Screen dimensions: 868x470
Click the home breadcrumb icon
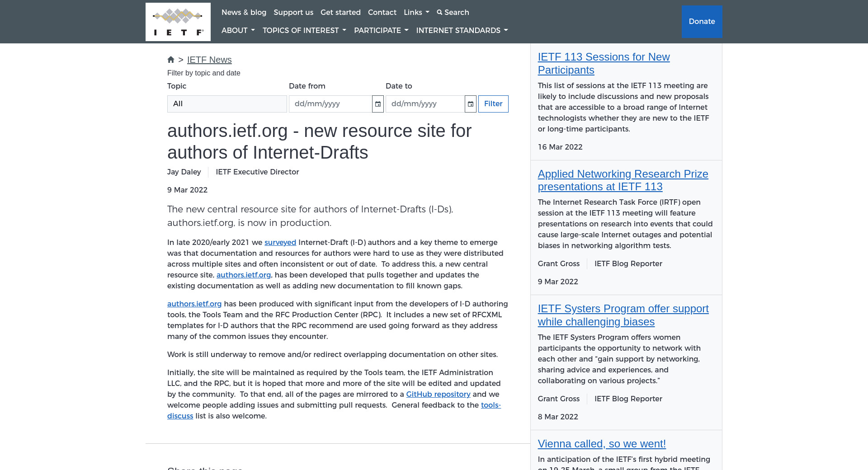(x=171, y=60)
